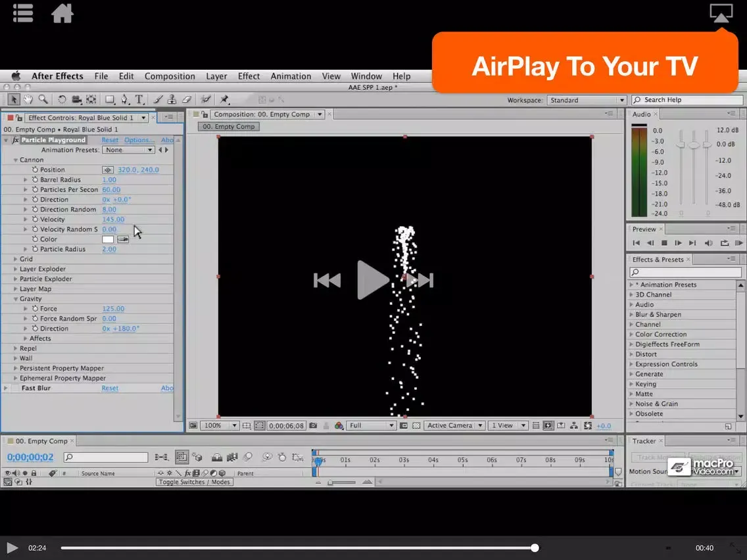
Task: Select the Selection arrow tool
Action: point(13,99)
